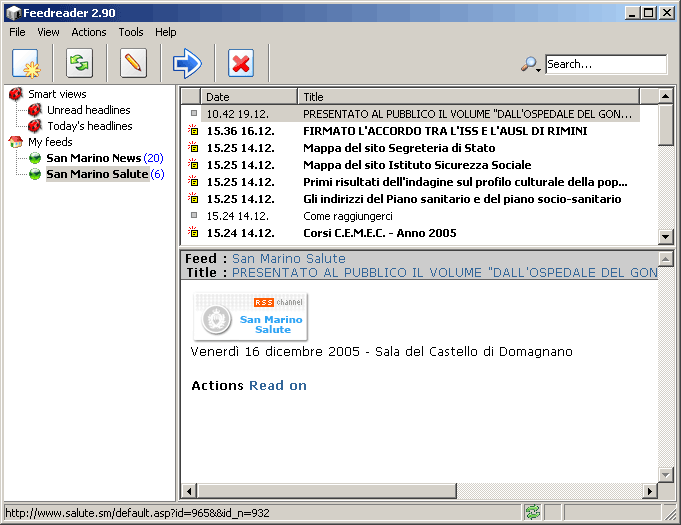Viewport: 681px width, 525px height.
Task: Sort headlines by the Title column header
Action: pyautogui.click(x=468, y=96)
